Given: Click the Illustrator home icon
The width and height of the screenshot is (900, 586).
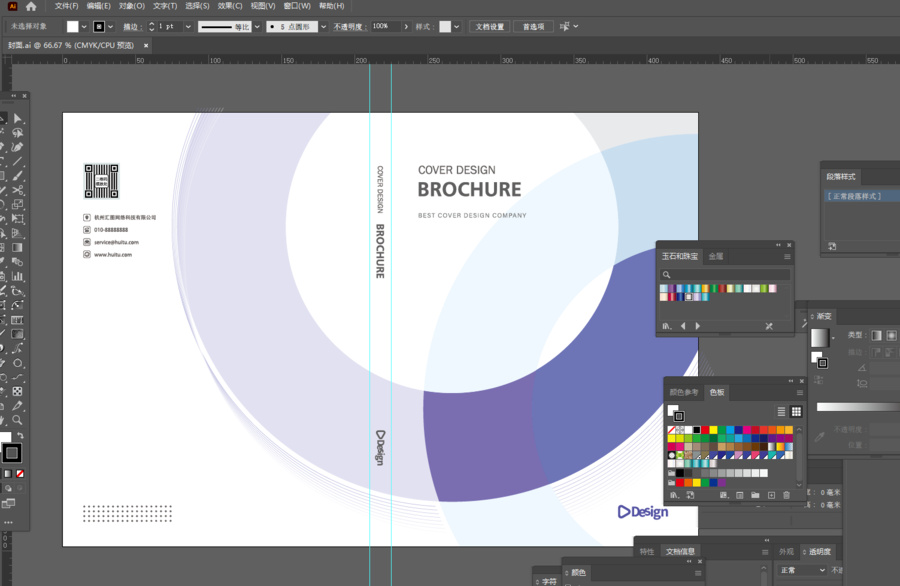Looking at the screenshot, I should click(31, 6).
